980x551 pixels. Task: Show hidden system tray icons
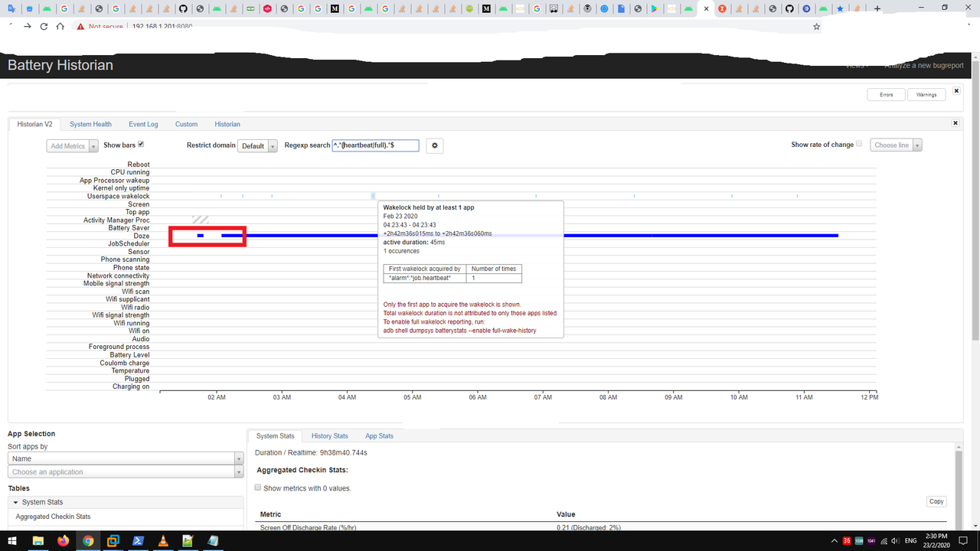click(835, 541)
